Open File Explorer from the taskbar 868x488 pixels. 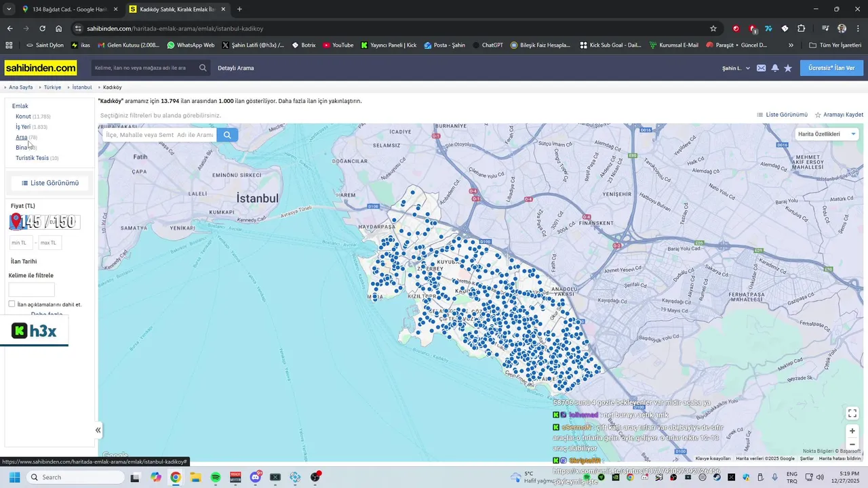tap(195, 477)
